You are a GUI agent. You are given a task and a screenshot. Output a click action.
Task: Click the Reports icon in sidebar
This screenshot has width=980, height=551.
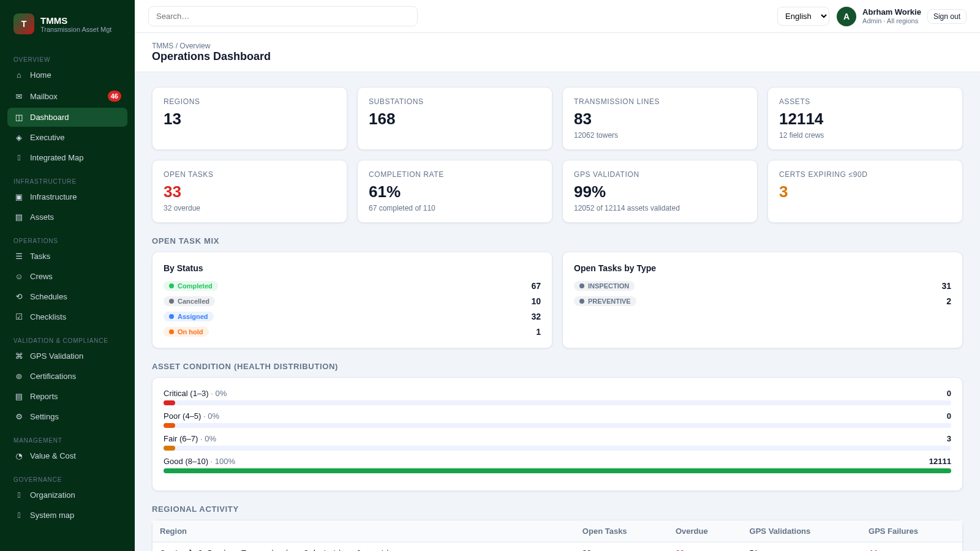(x=19, y=397)
